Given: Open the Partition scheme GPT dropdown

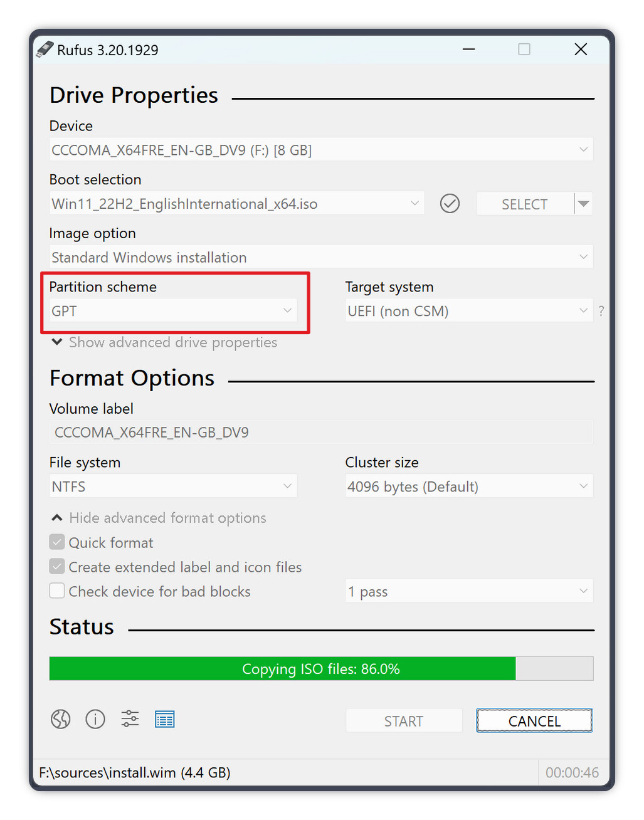Looking at the screenshot, I should pos(172,311).
